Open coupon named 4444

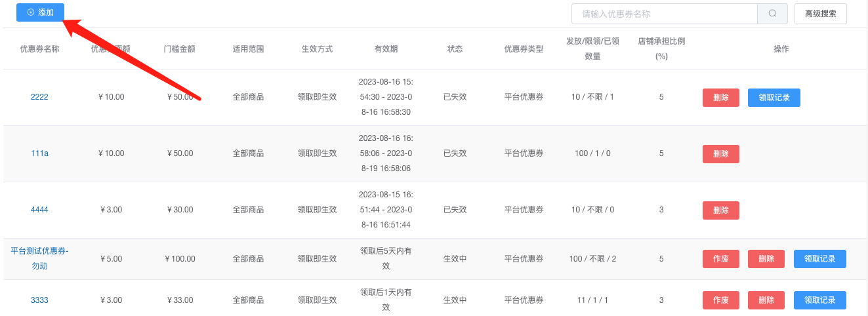pos(39,210)
